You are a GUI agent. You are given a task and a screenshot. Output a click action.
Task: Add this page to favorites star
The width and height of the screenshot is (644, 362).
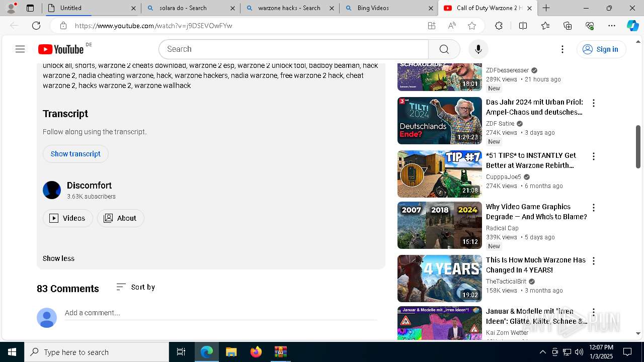471,26
